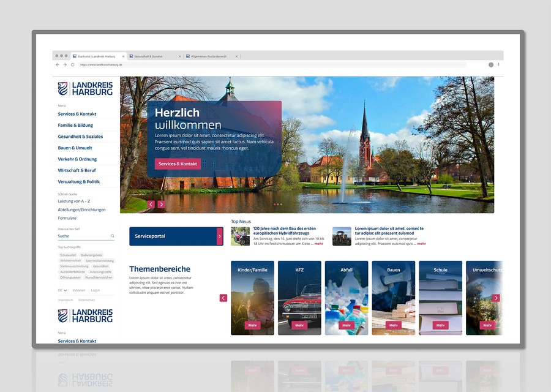
Task: Switch to the Gesundheit & Soziales browser tab
Action: 155,56
